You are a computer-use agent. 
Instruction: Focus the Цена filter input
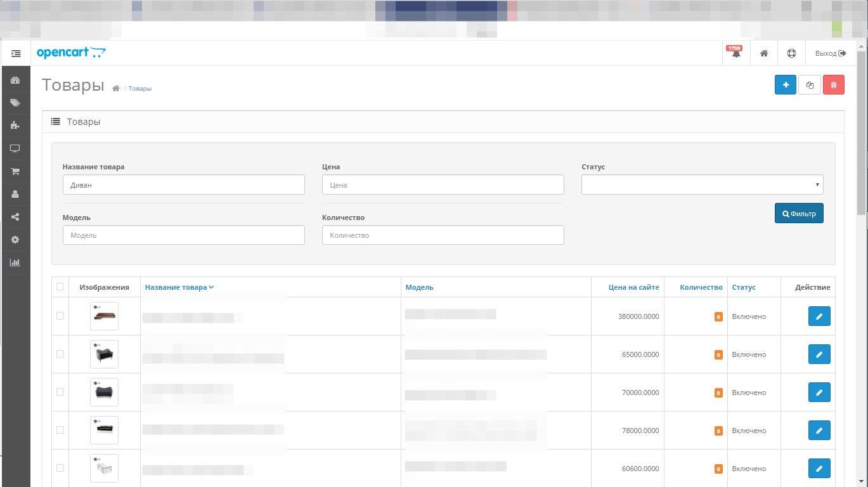[443, 185]
